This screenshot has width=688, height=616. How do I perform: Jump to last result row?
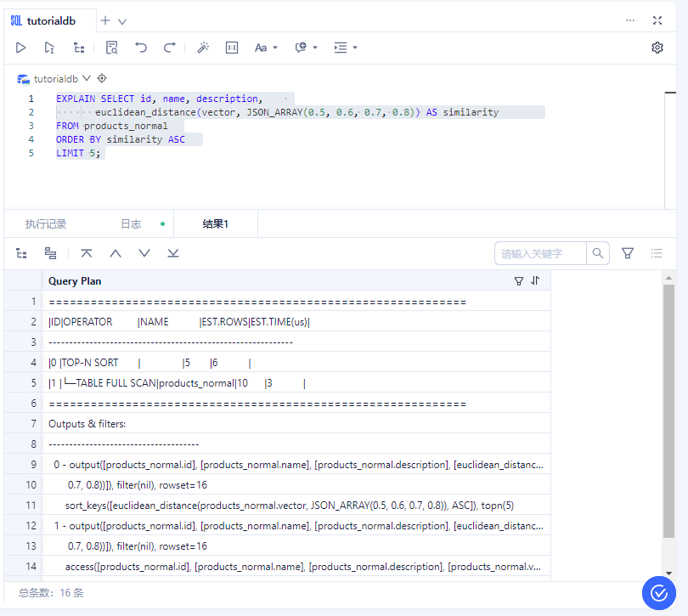tap(173, 253)
